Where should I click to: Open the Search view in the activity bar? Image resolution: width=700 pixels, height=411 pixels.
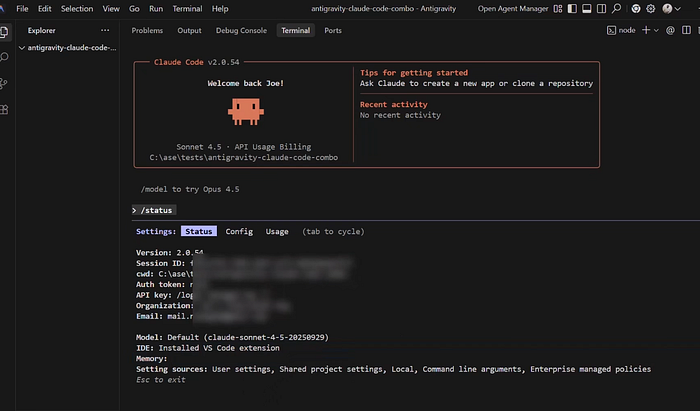4,57
